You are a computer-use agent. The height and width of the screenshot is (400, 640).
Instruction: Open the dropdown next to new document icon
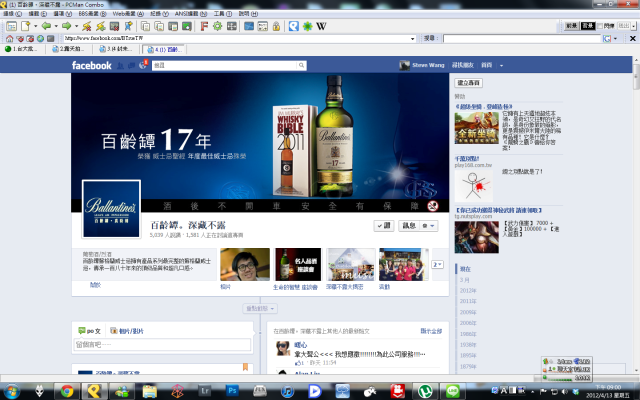(x=36, y=26)
